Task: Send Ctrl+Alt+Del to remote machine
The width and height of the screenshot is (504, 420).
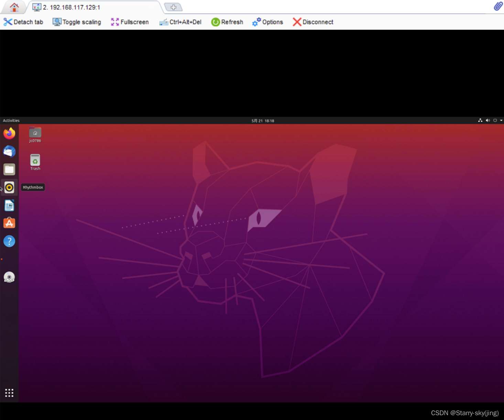Action: pos(180,22)
